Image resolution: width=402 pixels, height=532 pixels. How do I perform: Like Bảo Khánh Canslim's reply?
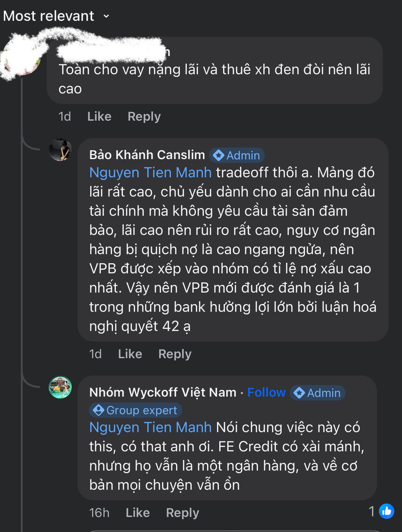coord(130,354)
